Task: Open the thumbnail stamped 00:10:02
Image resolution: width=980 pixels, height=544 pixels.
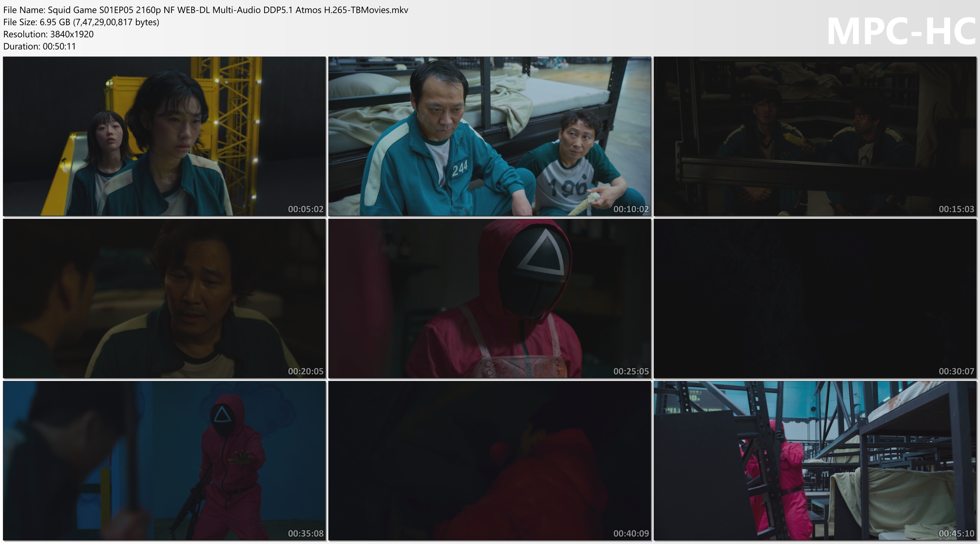Action: [490, 136]
